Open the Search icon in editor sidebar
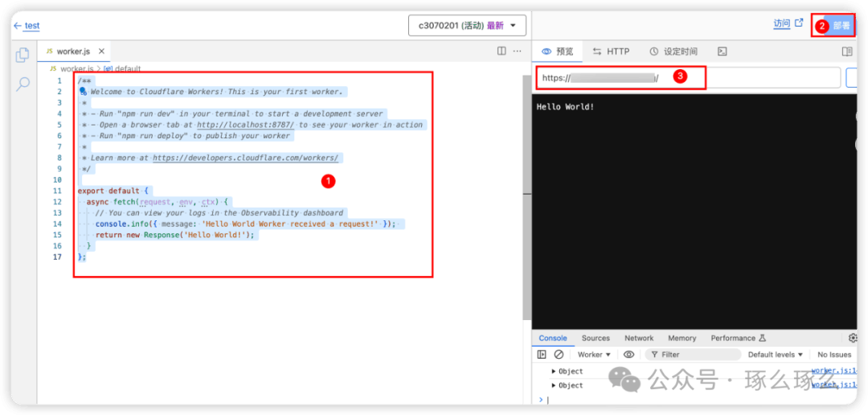868x415 pixels. (23, 83)
